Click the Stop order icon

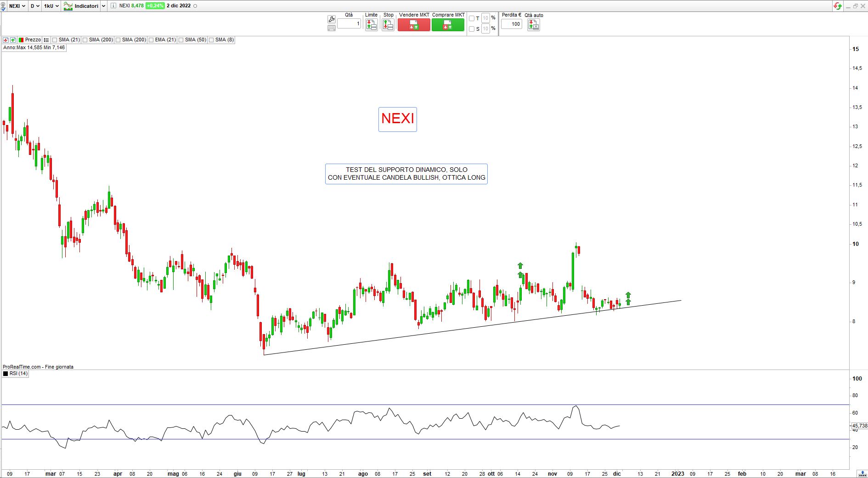(388, 25)
